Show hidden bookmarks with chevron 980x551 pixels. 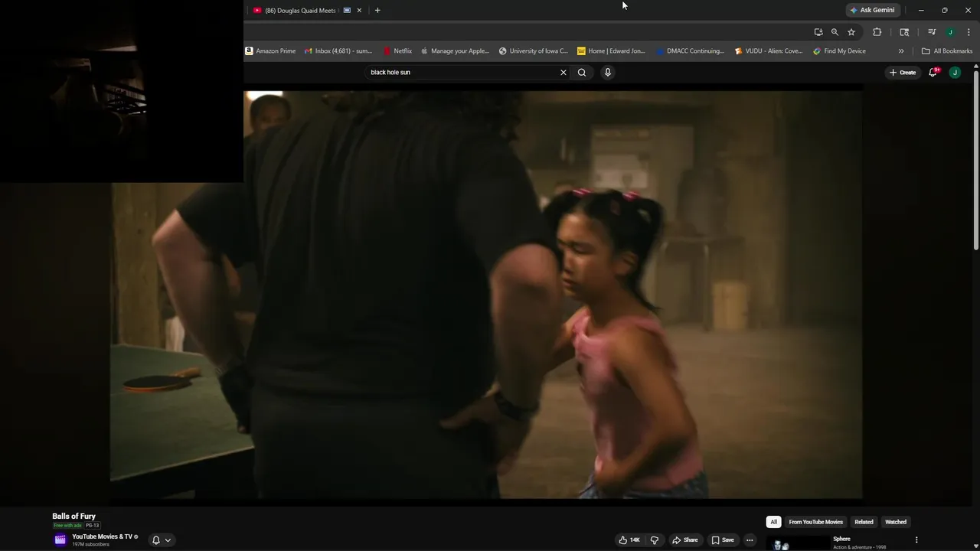tap(901, 51)
